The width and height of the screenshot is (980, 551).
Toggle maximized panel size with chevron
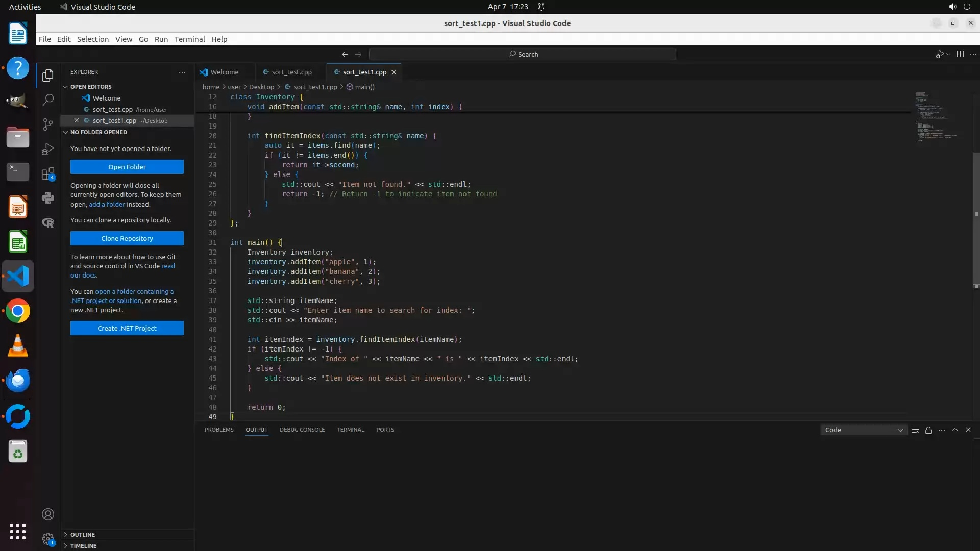(955, 430)
